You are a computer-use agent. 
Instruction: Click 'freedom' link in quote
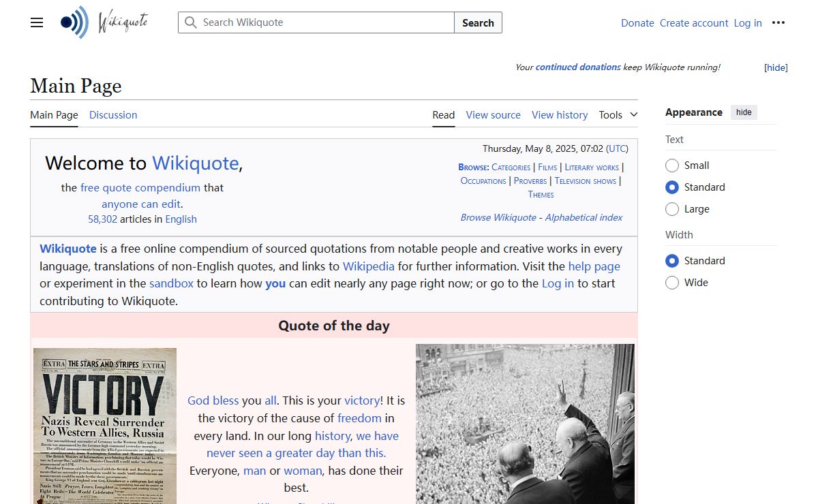(359, 418)
